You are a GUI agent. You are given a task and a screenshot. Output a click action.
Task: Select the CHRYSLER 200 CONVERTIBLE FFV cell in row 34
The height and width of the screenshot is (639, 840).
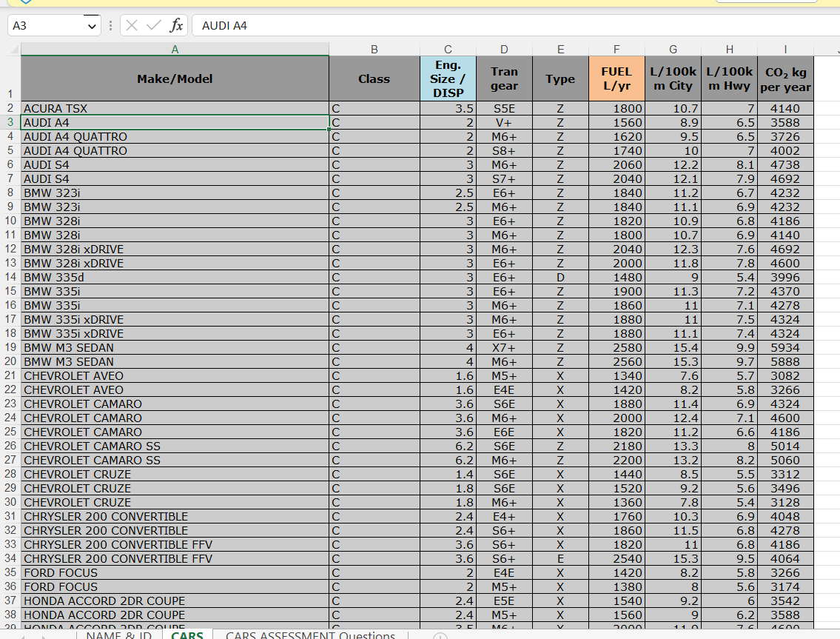pyautogui.click(x=175, y=558)
